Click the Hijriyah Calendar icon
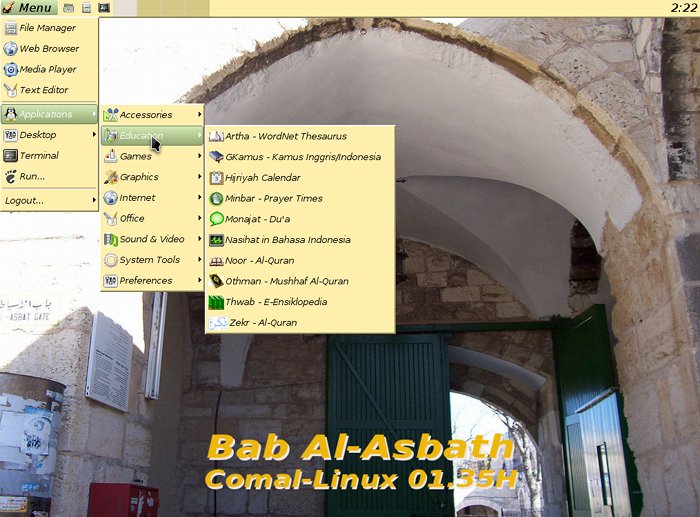The width and height of the screenshot is (700, 517). click(x=216, y=178)
